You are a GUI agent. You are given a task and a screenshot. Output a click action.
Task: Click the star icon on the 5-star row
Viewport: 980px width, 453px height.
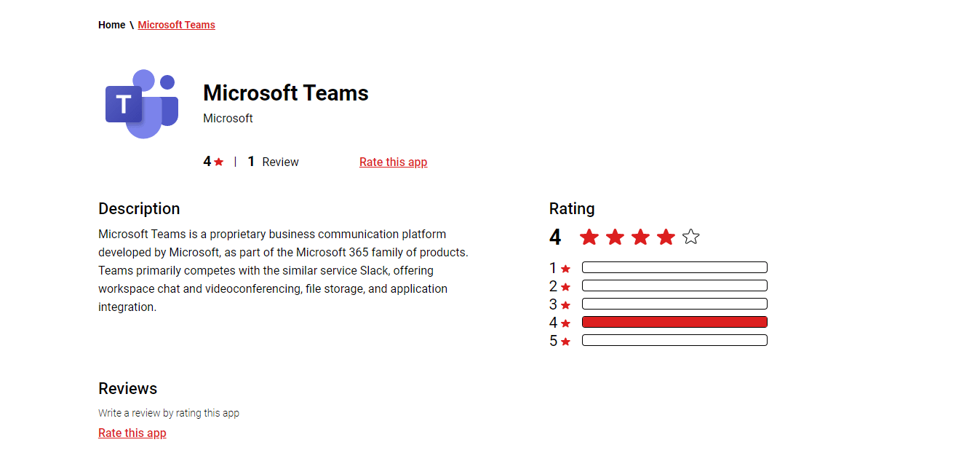pos(565,340)
